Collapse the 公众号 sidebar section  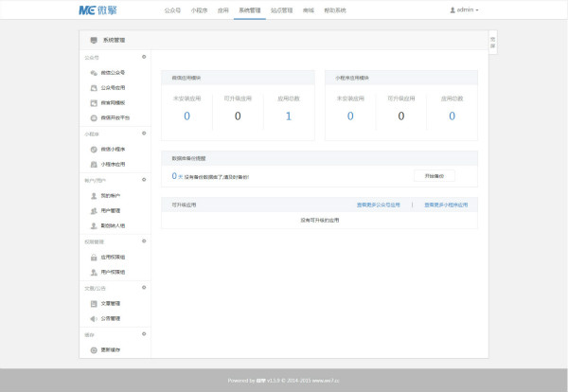click(144, 57)
